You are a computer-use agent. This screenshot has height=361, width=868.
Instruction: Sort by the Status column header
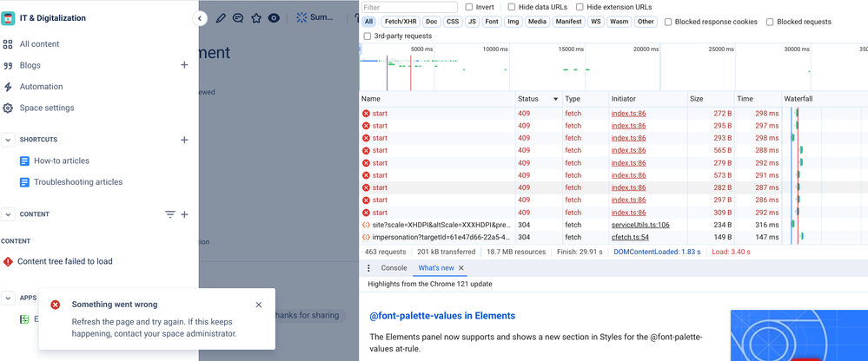(539, 99)
